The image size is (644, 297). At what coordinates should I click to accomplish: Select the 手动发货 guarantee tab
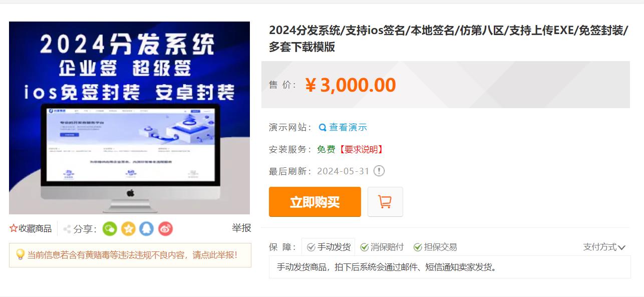click(329, 247)
